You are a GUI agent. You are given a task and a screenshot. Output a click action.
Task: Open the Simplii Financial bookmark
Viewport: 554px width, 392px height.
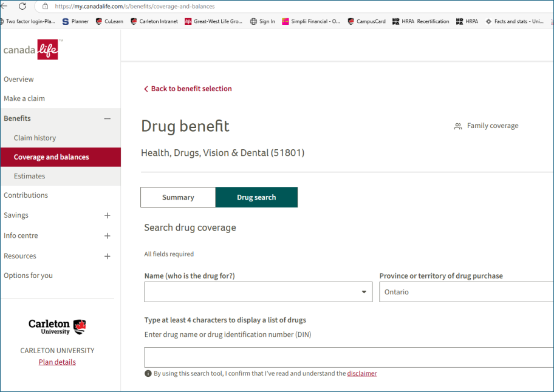(x=310, y=21)
